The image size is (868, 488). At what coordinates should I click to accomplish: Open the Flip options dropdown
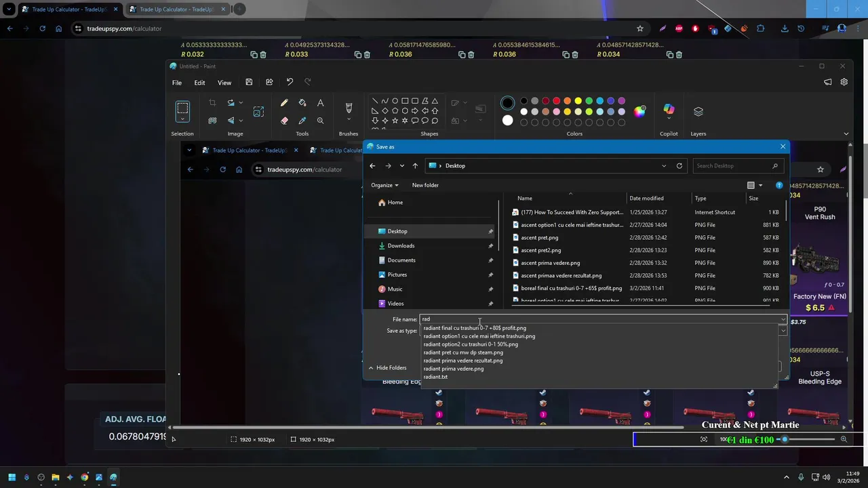tap(241, 121)
